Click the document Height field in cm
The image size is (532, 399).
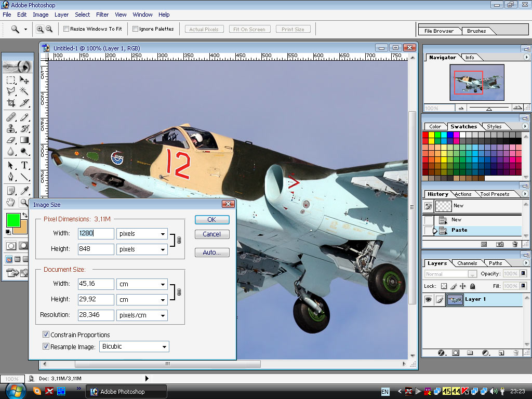(96, 300)
